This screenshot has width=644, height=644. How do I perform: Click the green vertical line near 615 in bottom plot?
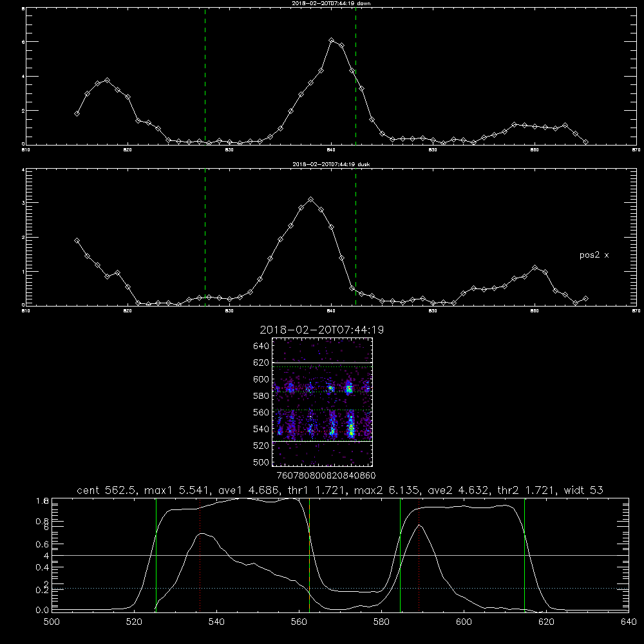524,554
